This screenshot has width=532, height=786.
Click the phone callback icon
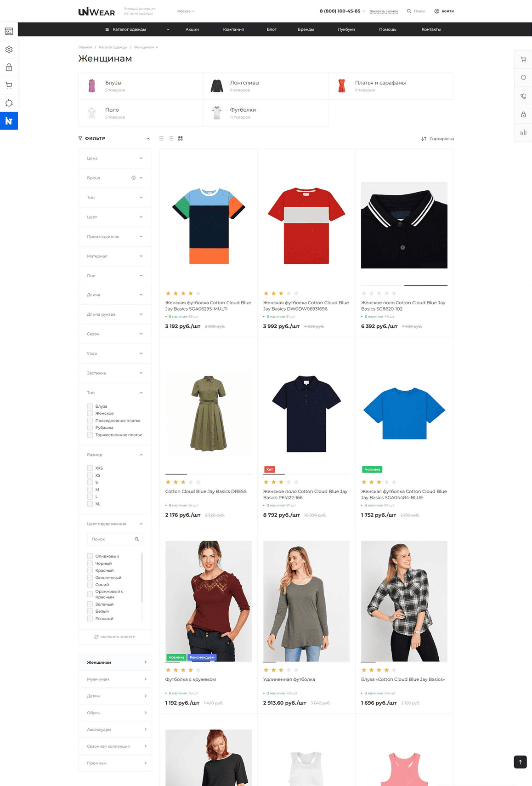[523, 96]
